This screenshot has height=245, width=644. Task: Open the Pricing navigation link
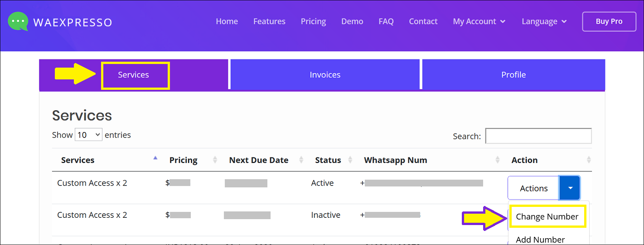tap(313, 21)
